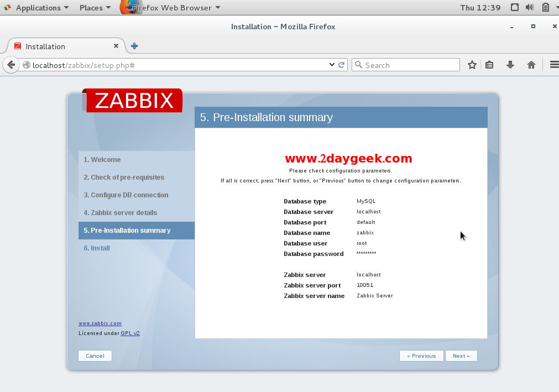Bookmark this page with the star icon
559x392 pixels.
472,65
